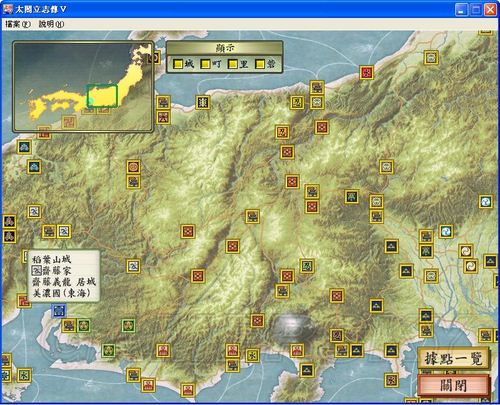
Task: Click the crest icon inside the tooltip
Action: point(37,270)
